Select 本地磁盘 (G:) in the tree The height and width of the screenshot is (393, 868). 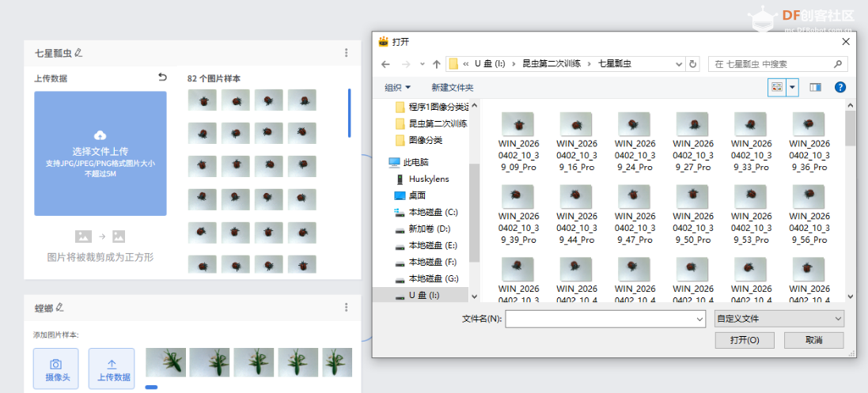pyautogui.click(x=426, y=278)
